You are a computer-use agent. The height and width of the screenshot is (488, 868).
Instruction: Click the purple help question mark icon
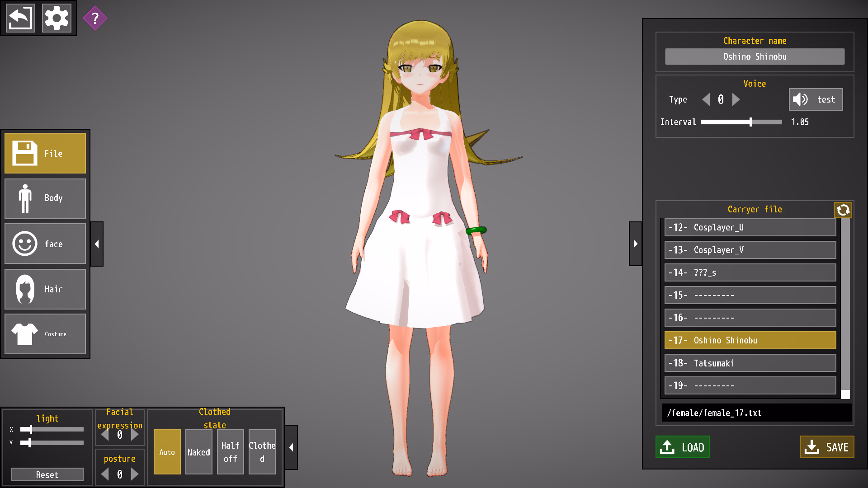pyautogui.click(x=95, y=19)
